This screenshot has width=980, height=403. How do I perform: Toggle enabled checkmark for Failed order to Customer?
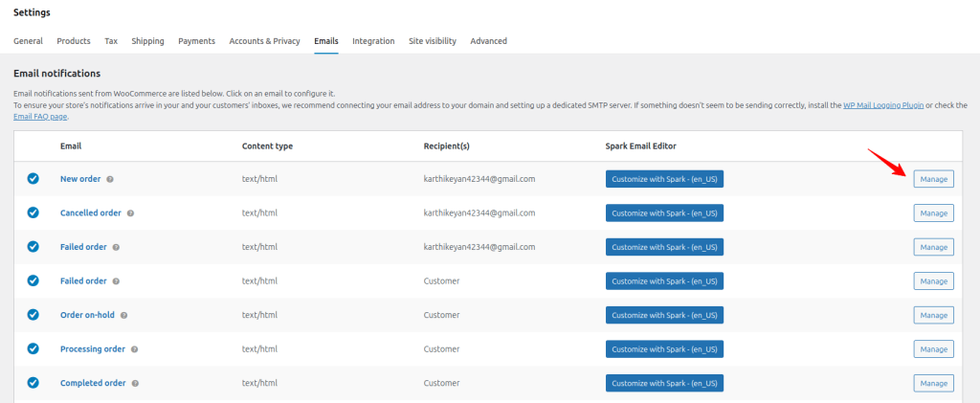(x=33, y=280)
